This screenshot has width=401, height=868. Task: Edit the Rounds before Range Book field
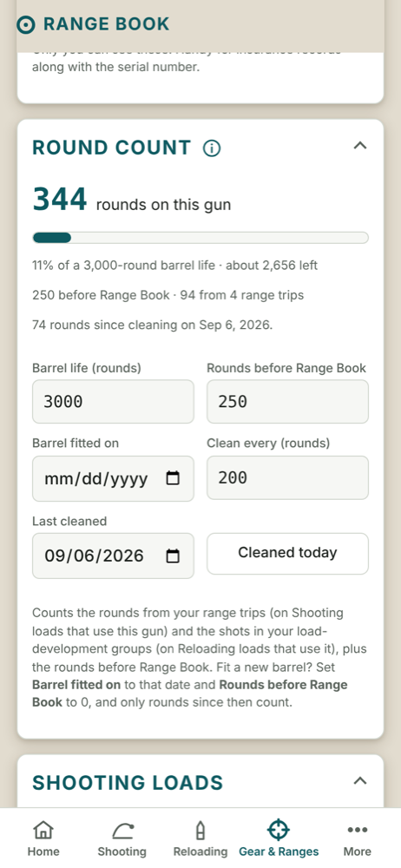pos(287,401)
